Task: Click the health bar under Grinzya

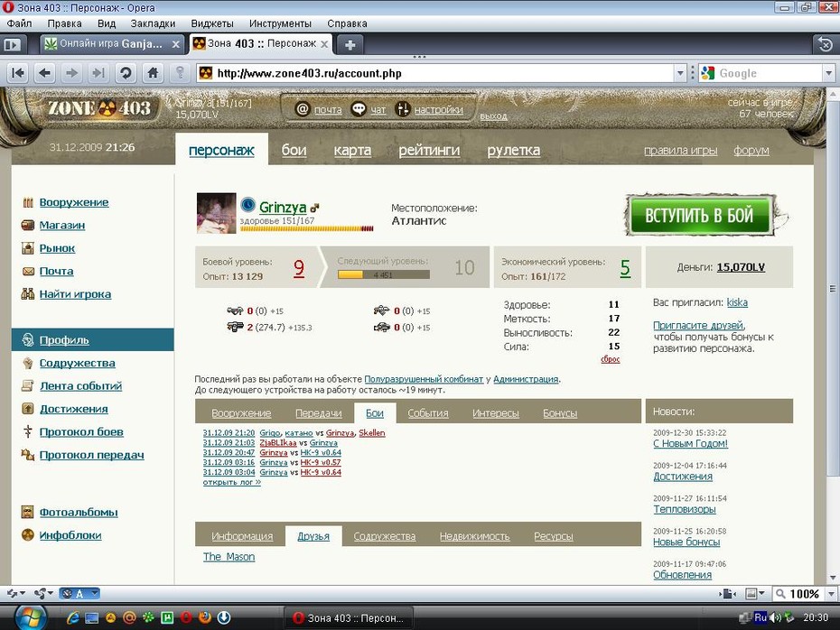Action: click(x=307, y=228)
